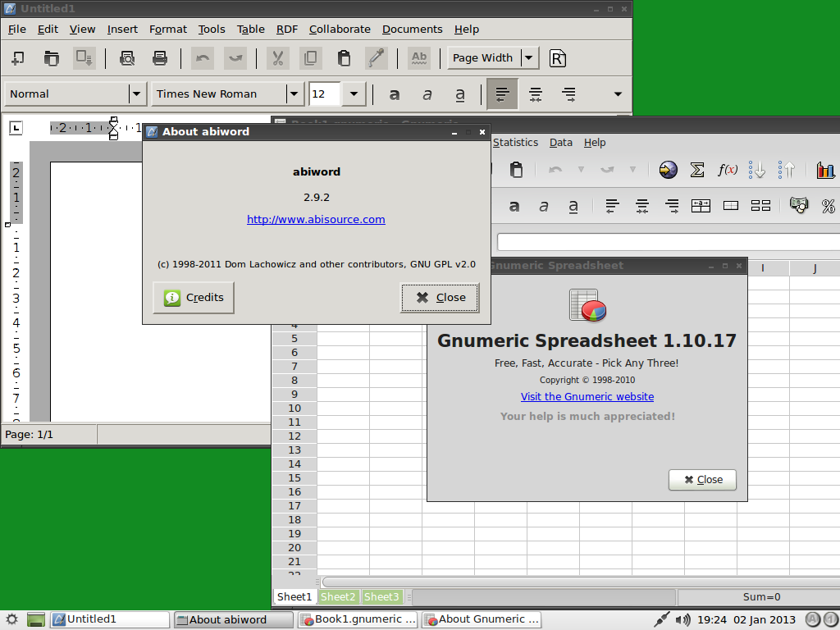Open the Collaborate menu in AbiWord

(x=340, y=30)
